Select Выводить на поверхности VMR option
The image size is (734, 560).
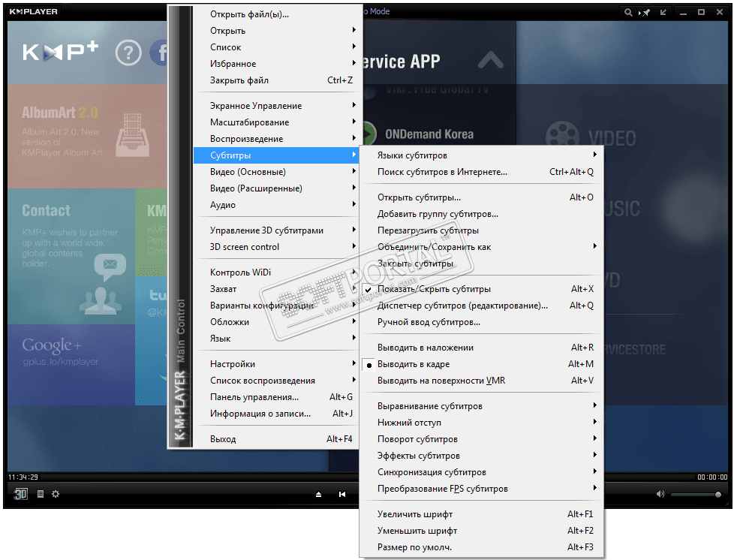[x=481, y=380]
